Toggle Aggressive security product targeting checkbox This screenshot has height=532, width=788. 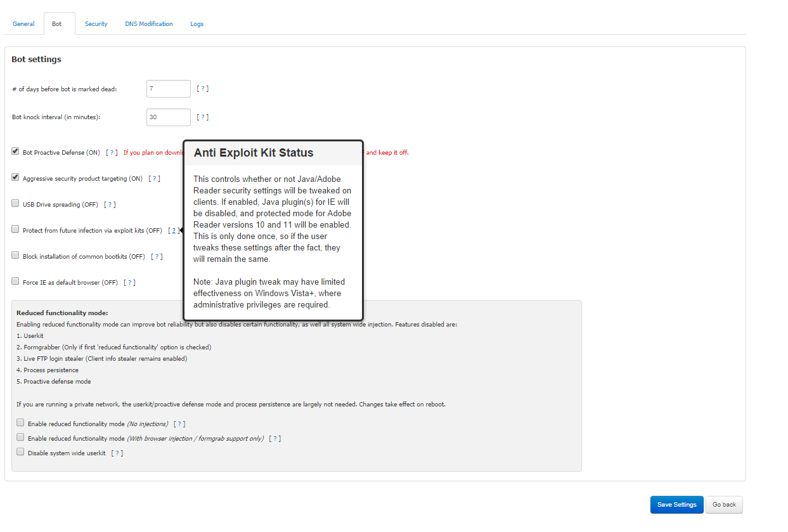click(15, 178)
